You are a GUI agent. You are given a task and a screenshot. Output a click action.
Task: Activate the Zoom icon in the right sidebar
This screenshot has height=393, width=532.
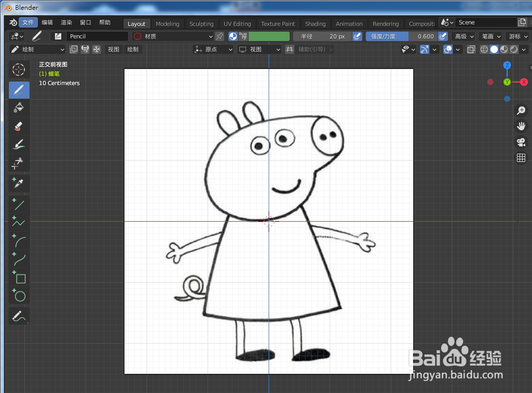(x=521, y=110)
